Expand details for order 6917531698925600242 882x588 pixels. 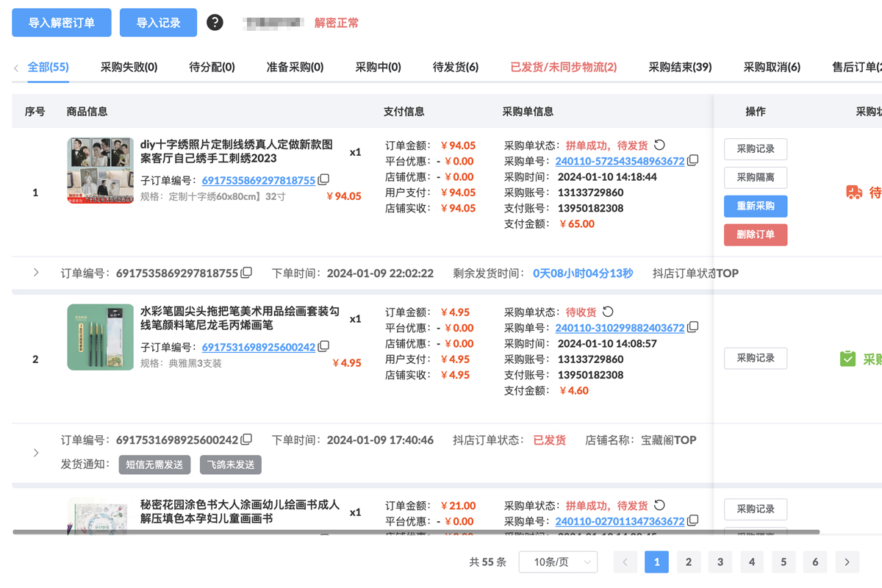coord(36,452)
